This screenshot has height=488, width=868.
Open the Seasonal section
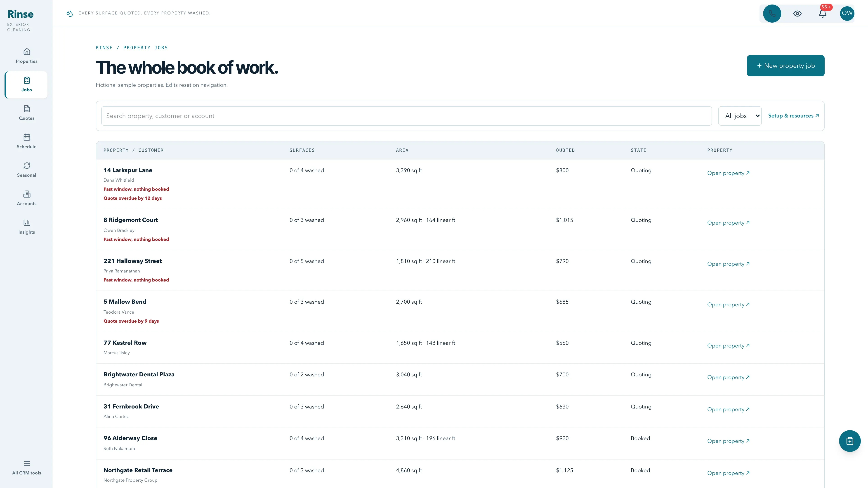tap(27, 170)
